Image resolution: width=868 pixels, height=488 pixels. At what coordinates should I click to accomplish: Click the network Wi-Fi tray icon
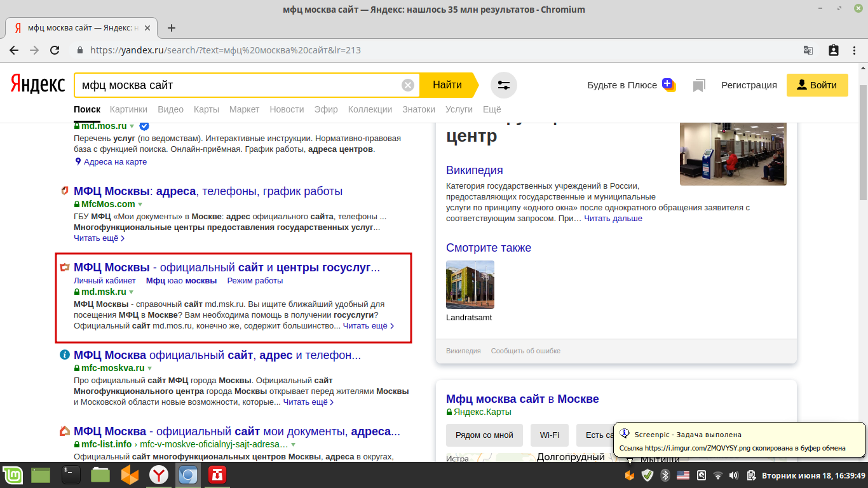point(718,475)
